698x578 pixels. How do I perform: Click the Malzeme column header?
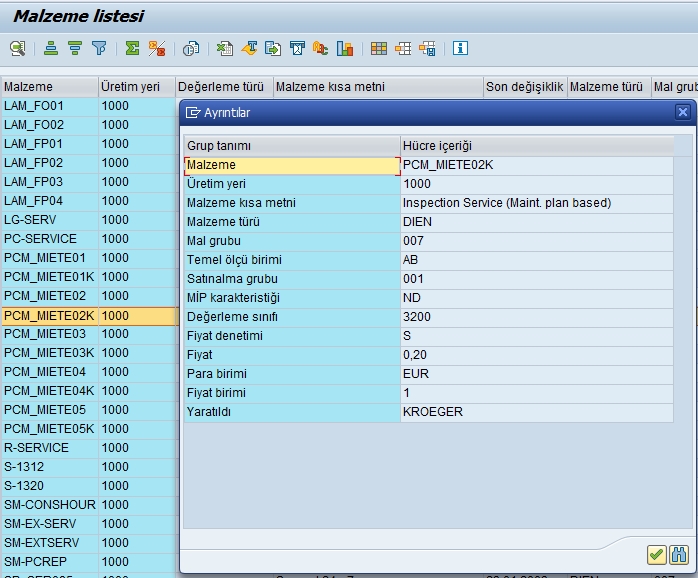point(48,87)
